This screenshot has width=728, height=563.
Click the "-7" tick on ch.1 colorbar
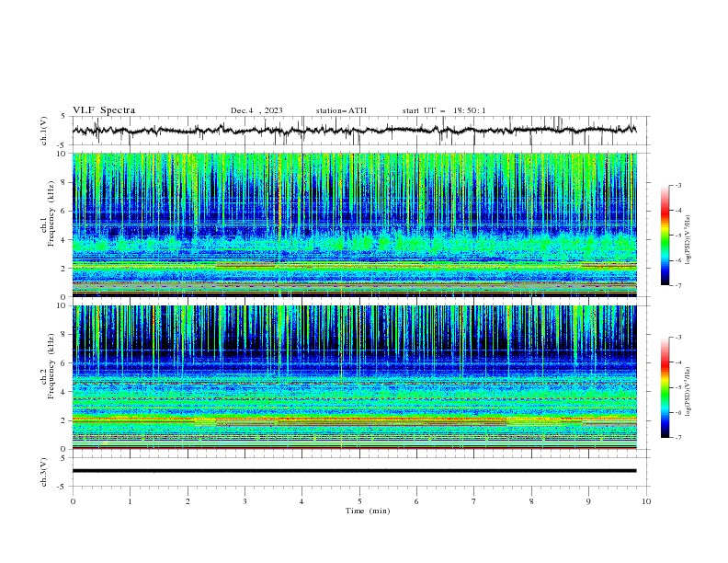pos(678,285)
